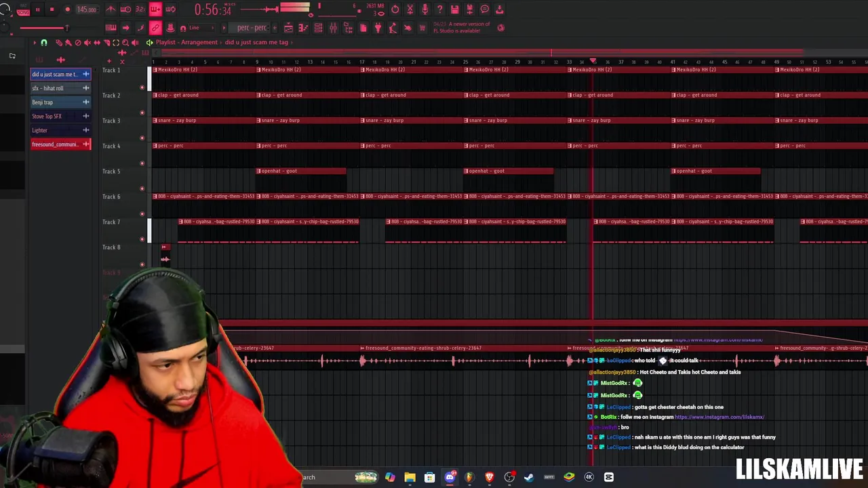
Task: Toggle the record button
Action: point(67,9)
